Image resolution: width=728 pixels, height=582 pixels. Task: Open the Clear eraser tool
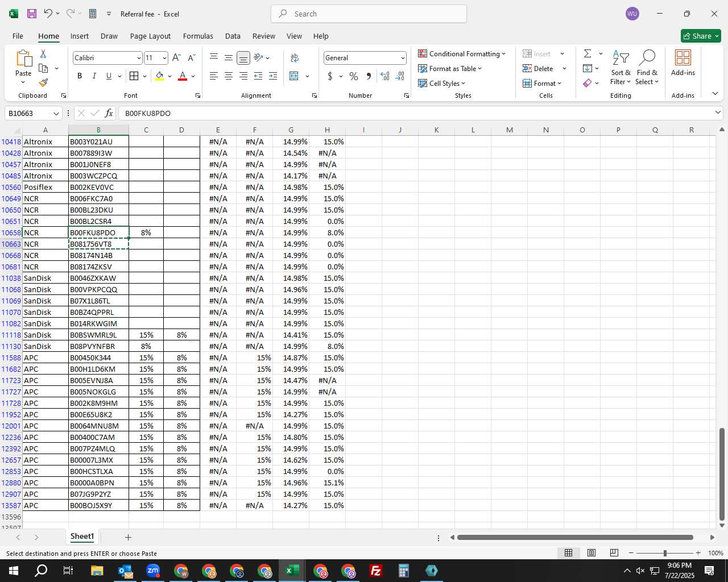coord(588,83)
